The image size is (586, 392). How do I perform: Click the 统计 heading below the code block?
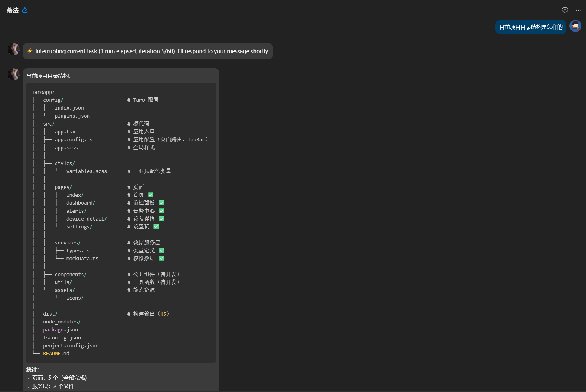pos(33,370)
